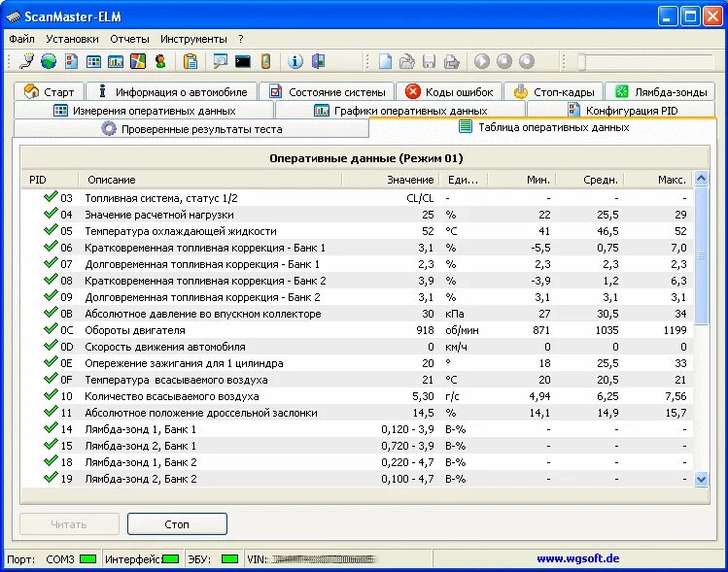Image resolution: width=728 pixels, height=572 pixels.
Task: Click the magnifier search toolbar icon
Action: click(220, 61)
